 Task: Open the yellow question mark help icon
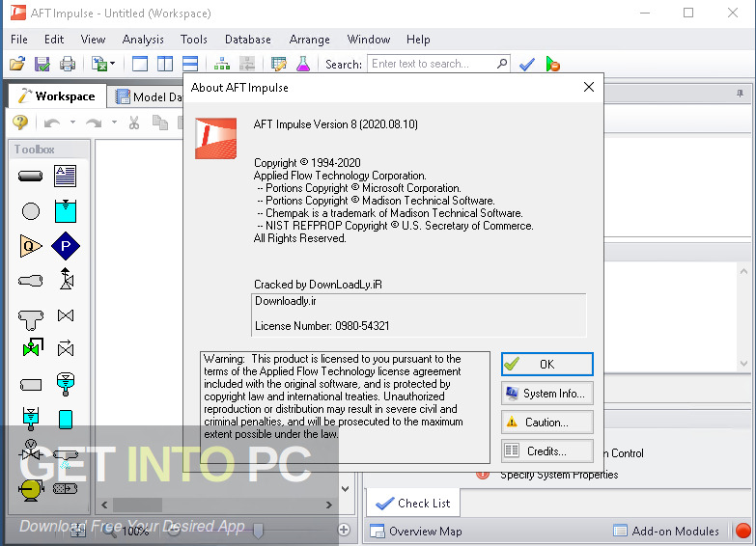tap(20, 123)
